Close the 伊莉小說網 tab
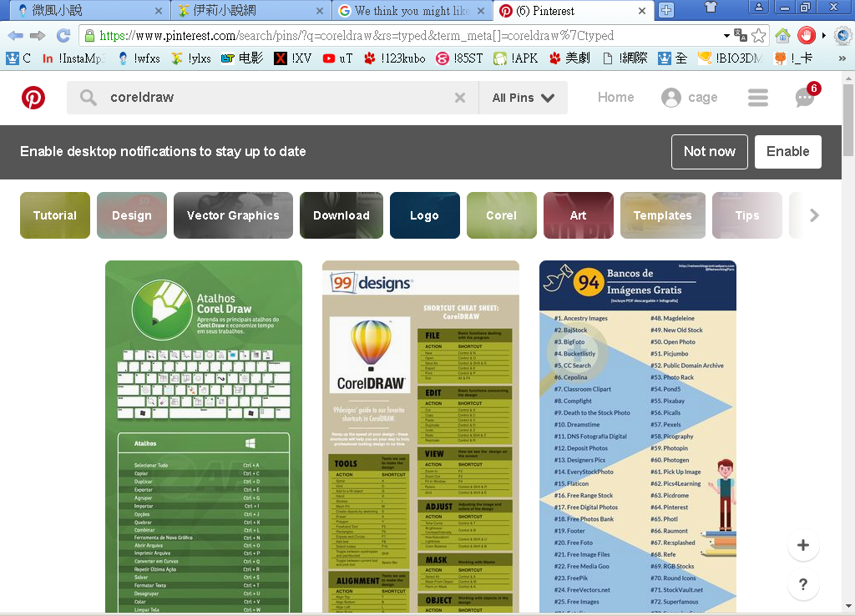The height and width of the screenshot is (616, 855). coord(320,11)
